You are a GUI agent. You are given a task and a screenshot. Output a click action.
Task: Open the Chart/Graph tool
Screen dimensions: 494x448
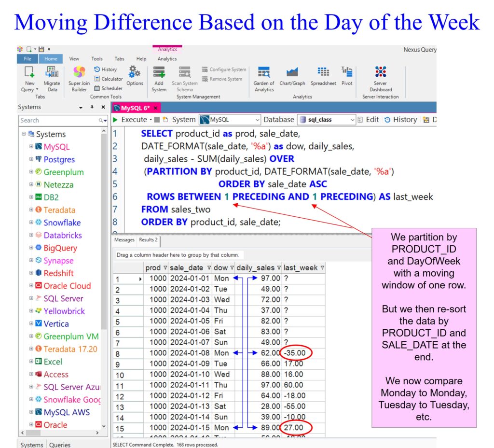pyautogui.click(x=292, y=73)
